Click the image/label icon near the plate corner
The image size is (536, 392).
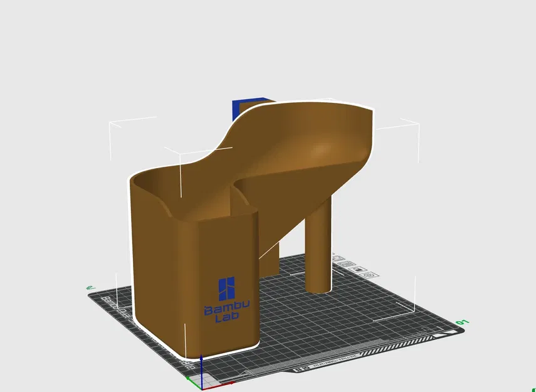tap(358, 269)
